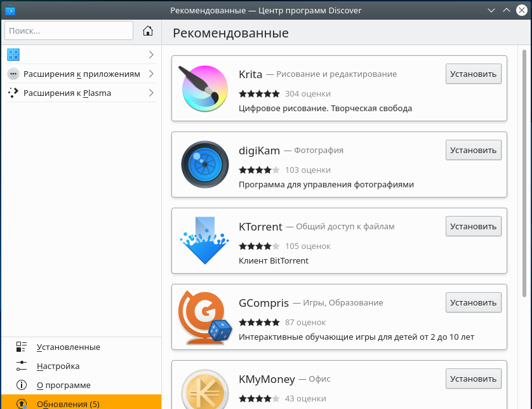Click digiKam star rating
The image size is (532, 409).
pos(259,170)
